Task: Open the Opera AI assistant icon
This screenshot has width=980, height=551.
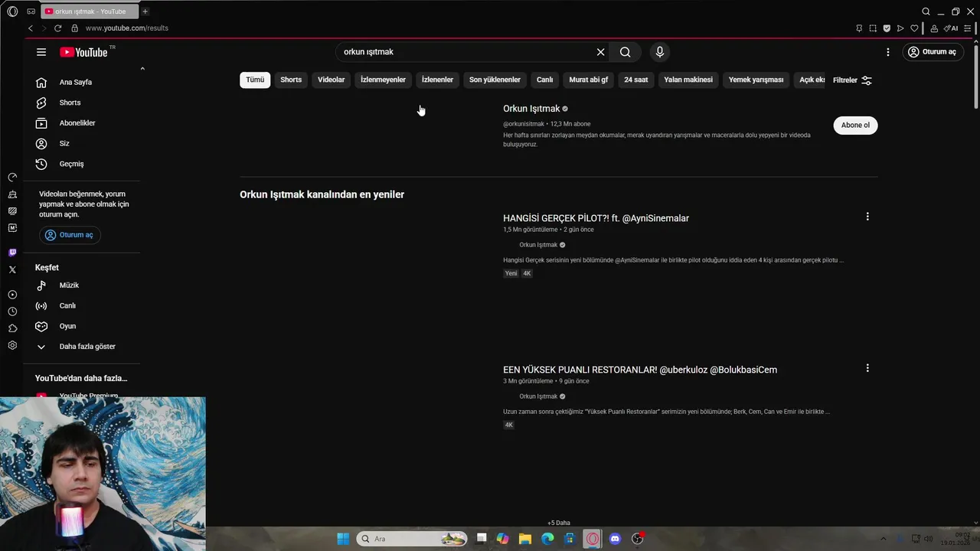Action: point(951,28)
